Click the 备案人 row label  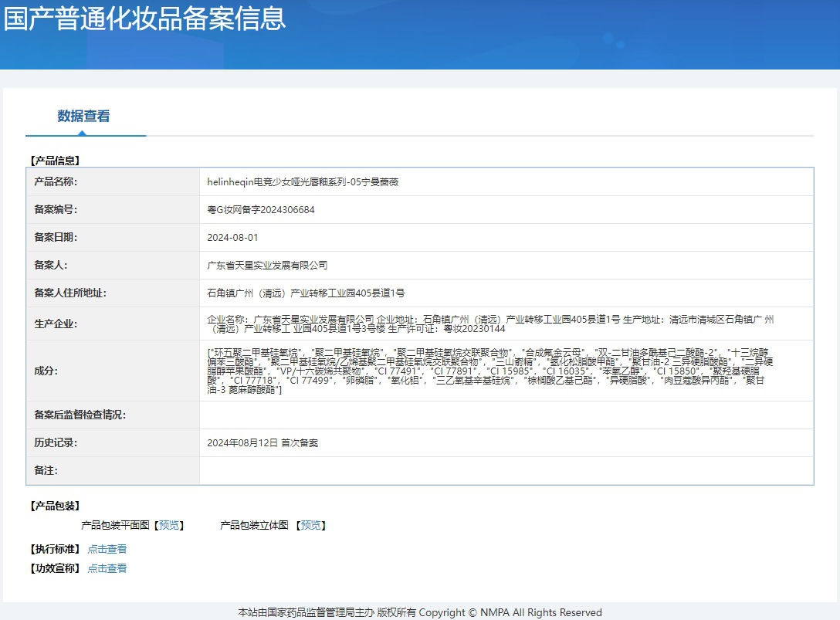click(x=51, y=266)
